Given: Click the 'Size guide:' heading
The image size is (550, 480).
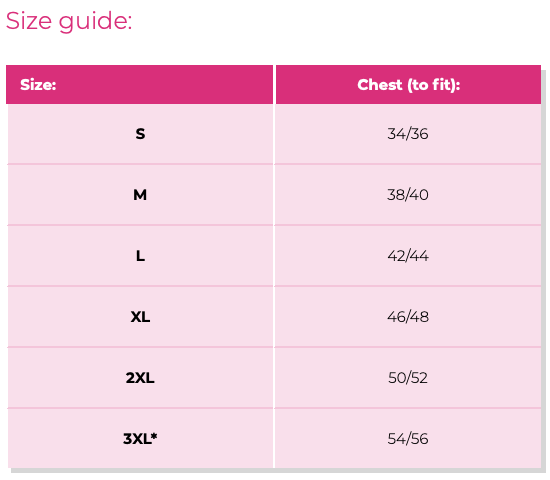Looking at the screenshot, I should pyautogui.click(x=69, y=21).
